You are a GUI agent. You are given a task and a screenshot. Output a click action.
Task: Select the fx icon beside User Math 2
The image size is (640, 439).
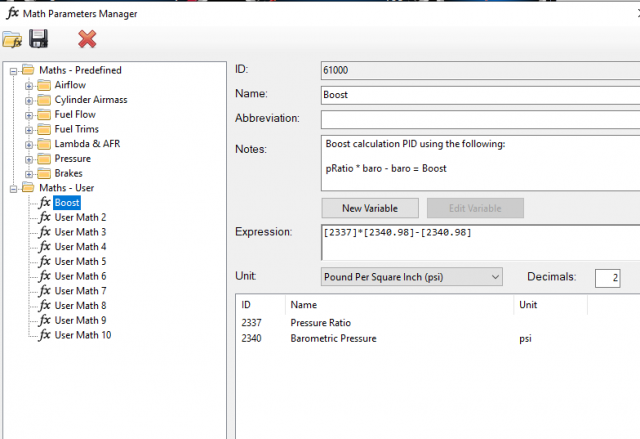click(x=44, y=217)
